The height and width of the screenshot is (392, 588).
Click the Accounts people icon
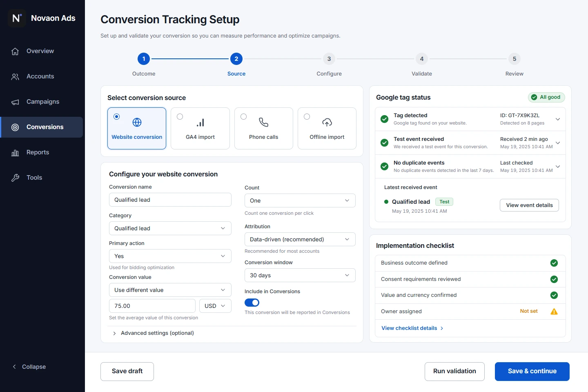point(15,77)
